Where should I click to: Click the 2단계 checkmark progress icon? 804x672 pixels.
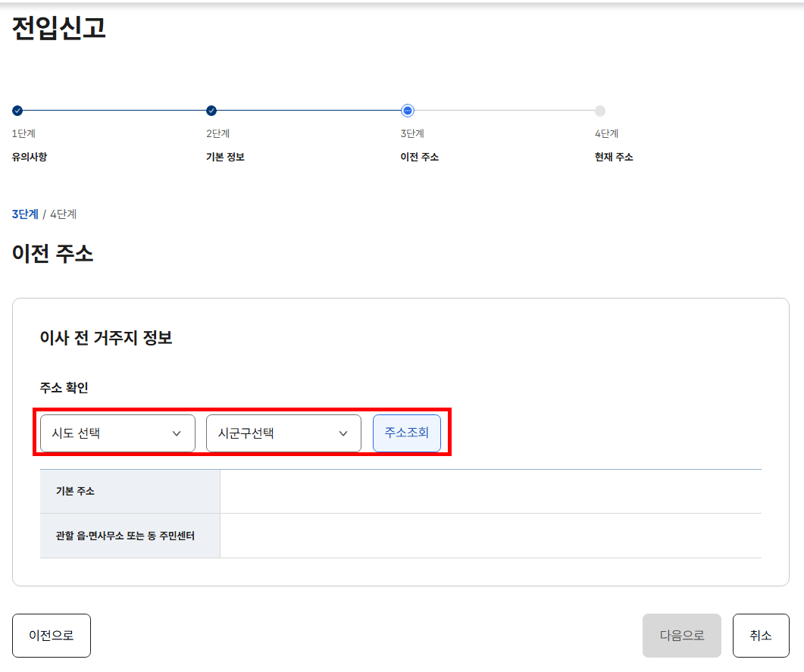click(211, 110)
